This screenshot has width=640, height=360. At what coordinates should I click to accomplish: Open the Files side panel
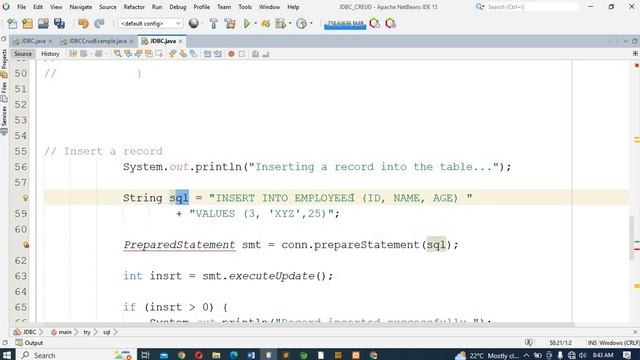click(4, 92)
